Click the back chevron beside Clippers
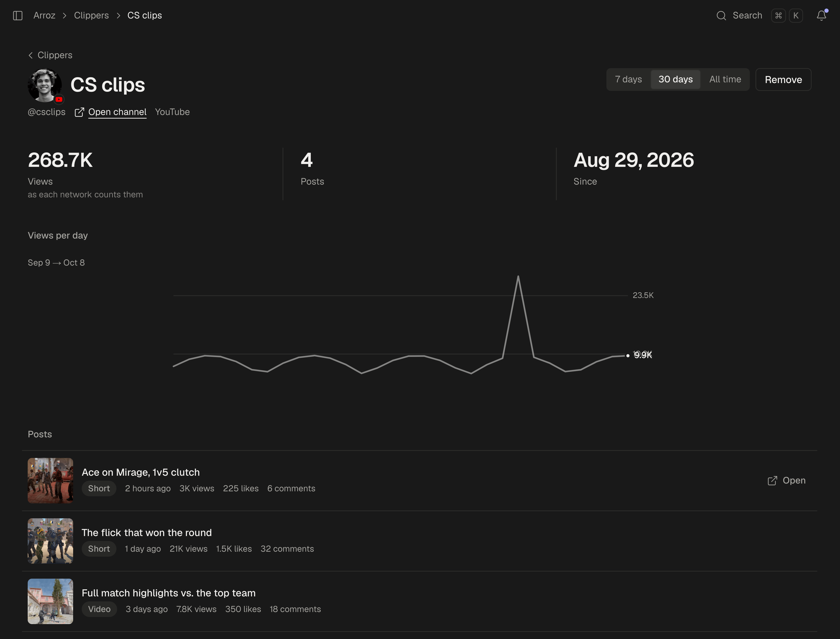The height and width of the screenshot is (639, 840). pyautogui.click(x=31, y=55)
